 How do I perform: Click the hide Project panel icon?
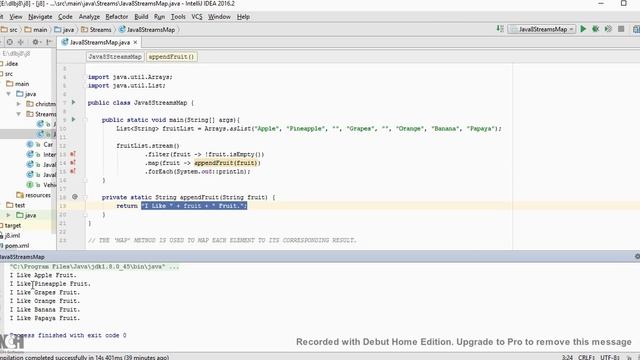click(x=49, y=42)
